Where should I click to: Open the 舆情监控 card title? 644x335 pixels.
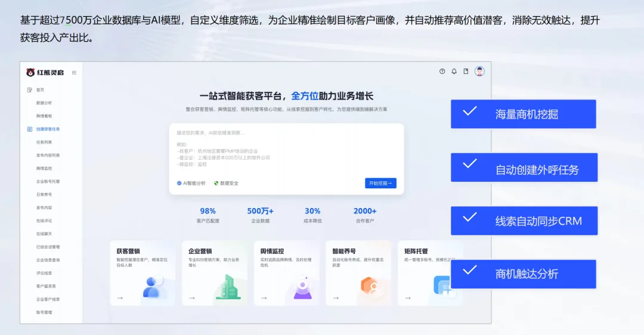[x=272, y=251]
